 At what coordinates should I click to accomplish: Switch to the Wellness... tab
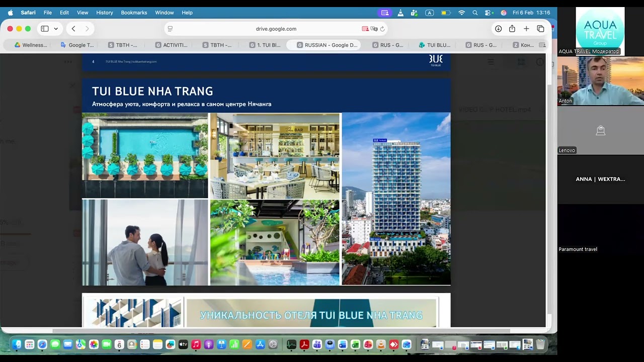pyautogui.click(x=31, y=45)
